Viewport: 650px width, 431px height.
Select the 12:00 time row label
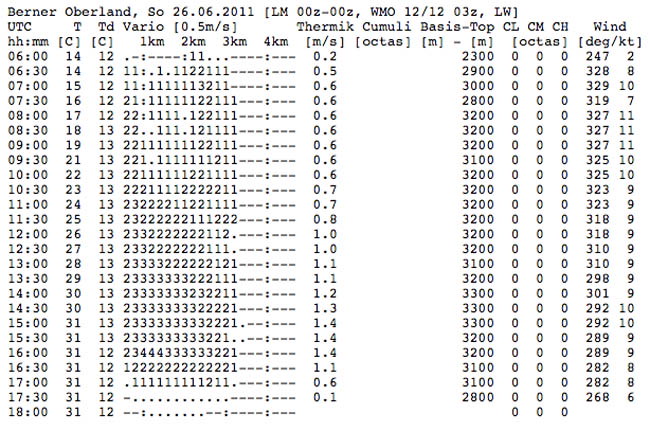pos(28,234)
